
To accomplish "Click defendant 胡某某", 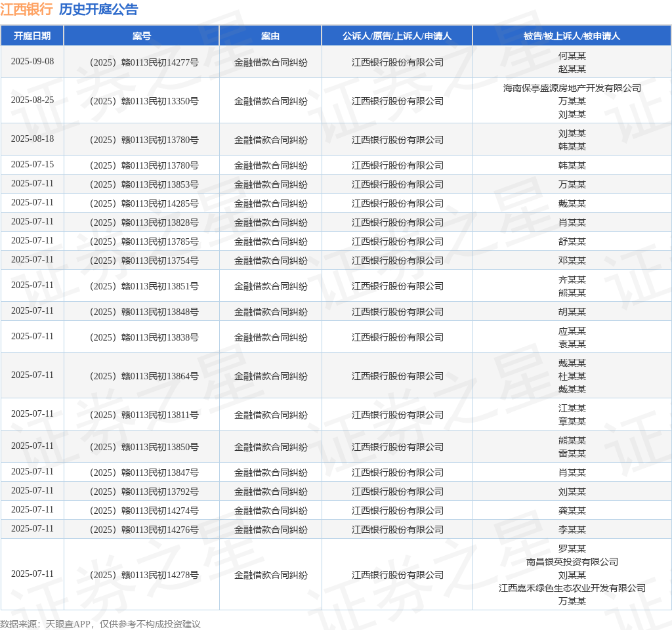I will point(572,312).
